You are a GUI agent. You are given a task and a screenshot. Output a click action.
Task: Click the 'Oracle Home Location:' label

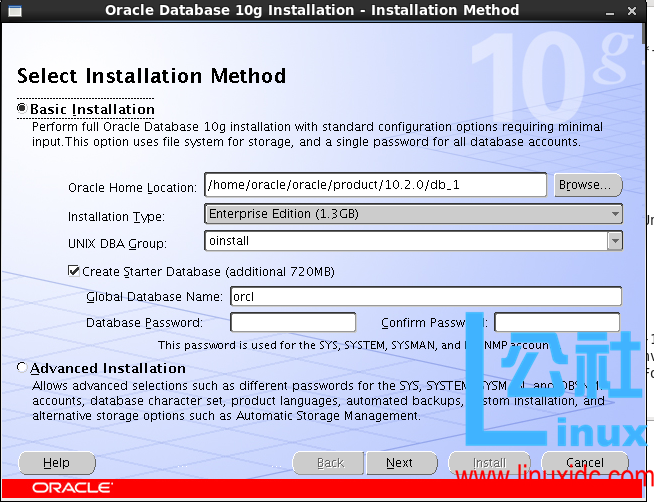pyautogui.click(x=132, y=188)
